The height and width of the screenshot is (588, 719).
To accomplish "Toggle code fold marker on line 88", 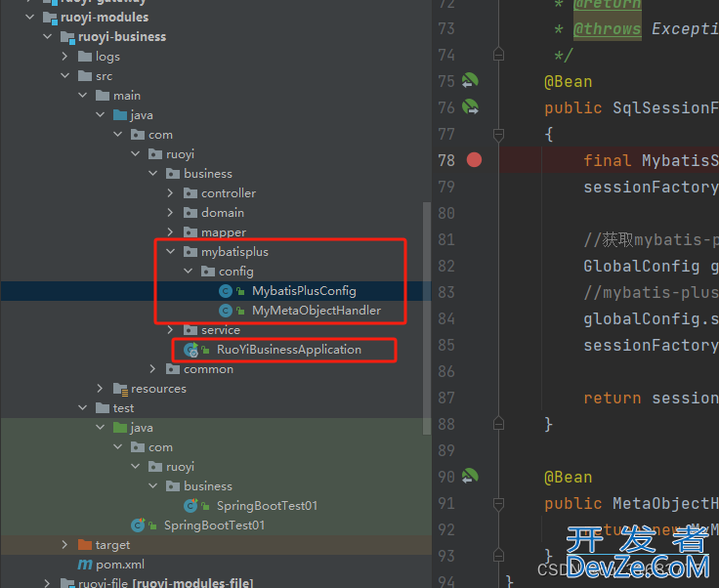I will click(498, 424).
